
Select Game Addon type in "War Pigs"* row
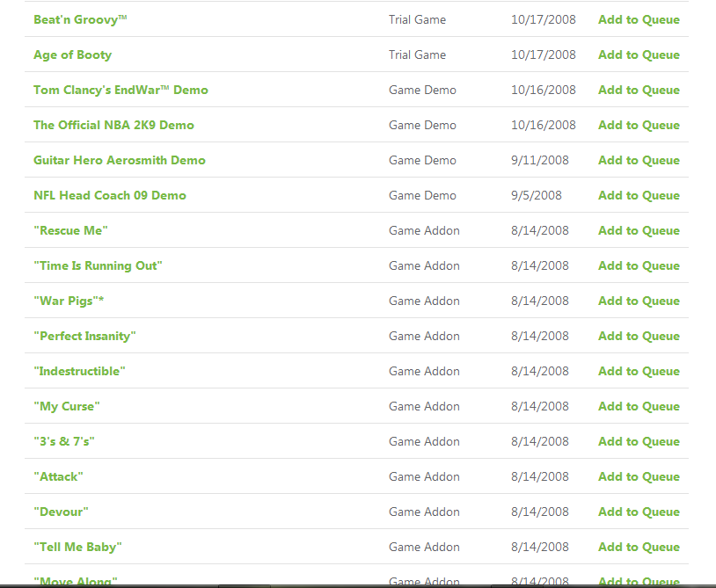[x=424, y=301]
